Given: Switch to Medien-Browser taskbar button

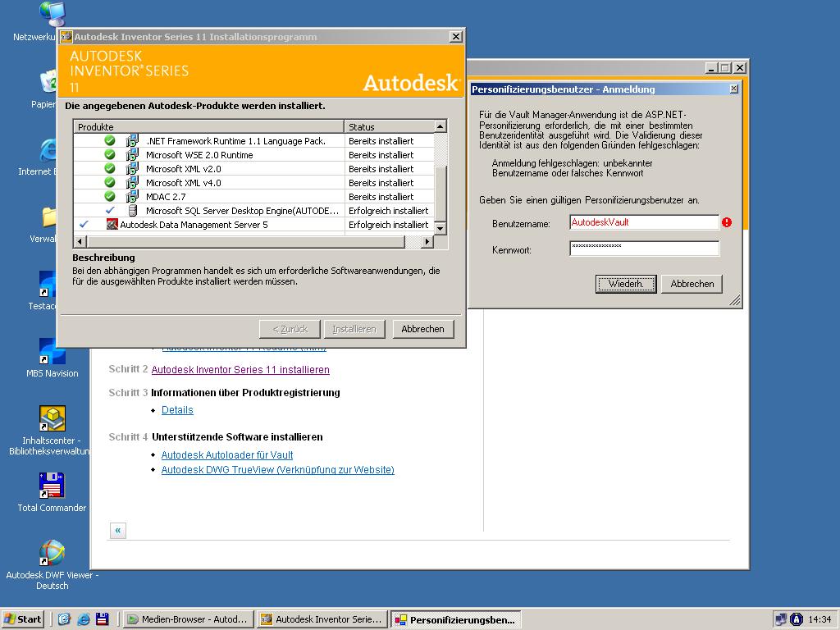Looking at the screenshot, I should coord(188,619).
